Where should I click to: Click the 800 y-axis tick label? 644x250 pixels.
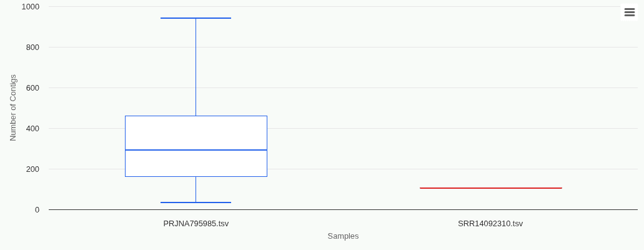coord(32,47)
